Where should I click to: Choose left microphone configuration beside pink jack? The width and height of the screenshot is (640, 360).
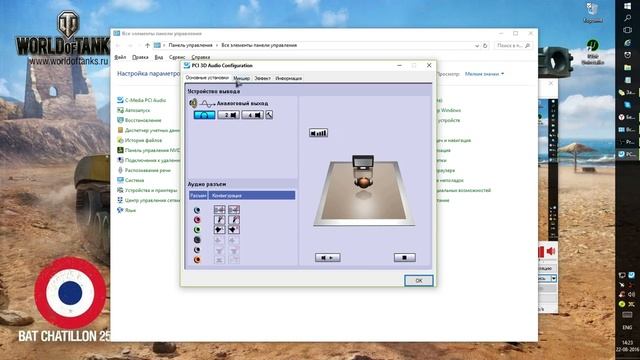tap(220, 220)
